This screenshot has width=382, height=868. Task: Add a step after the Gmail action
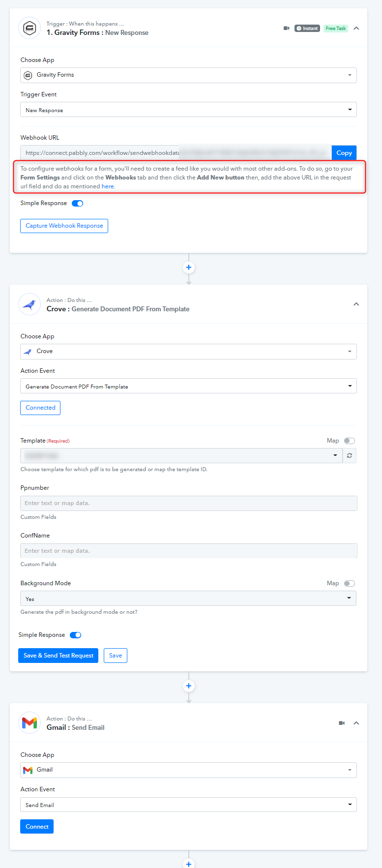click(x=189, y=863)
